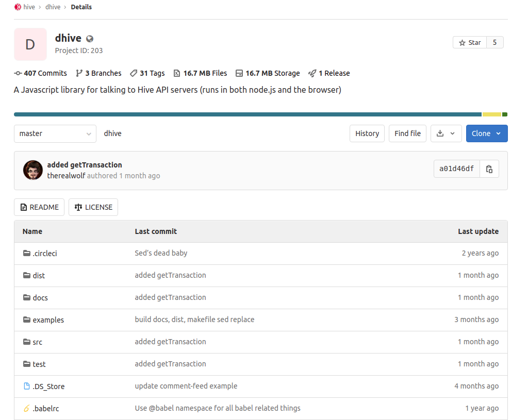Click the babel icon beside .babelrc
The width and height of the screenshot is (511, 420).
coord(27,408)
